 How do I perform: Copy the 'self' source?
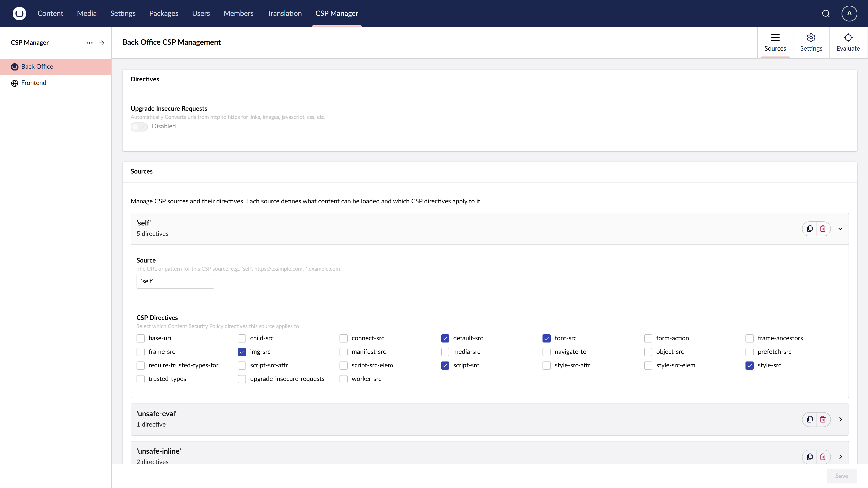coord(810,228)
